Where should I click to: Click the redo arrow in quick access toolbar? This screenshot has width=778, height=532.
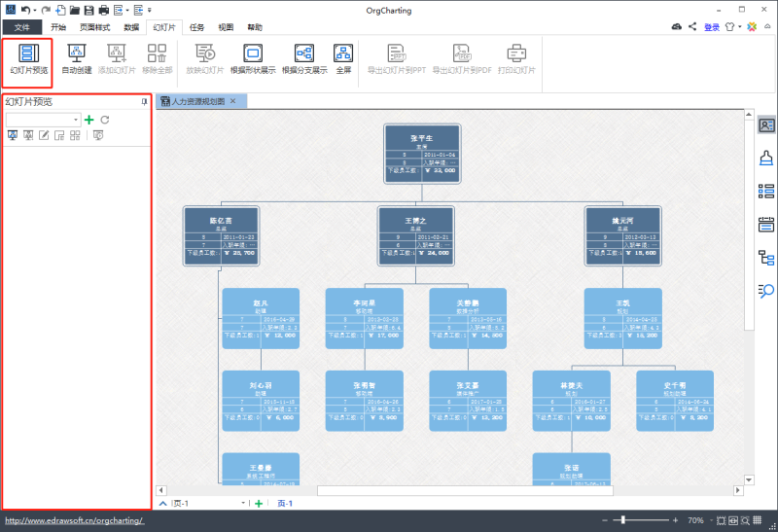coord(46,10)
